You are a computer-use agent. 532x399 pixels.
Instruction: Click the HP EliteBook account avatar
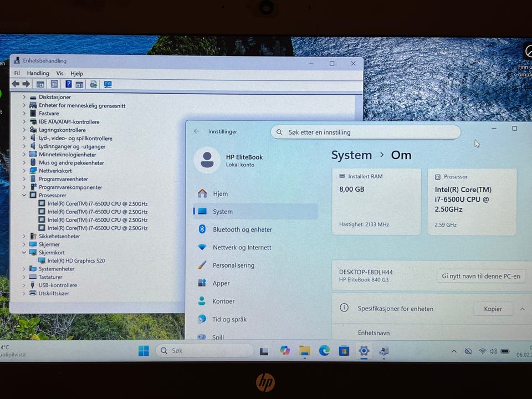click(x=207, y=160)
